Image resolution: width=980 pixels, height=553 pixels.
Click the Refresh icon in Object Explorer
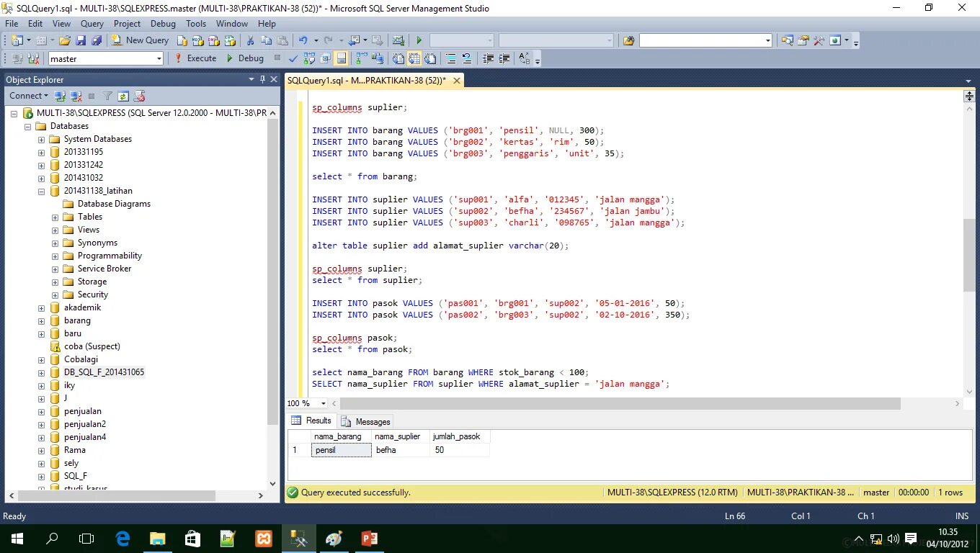pyautogui.click(x=123, y=96)
